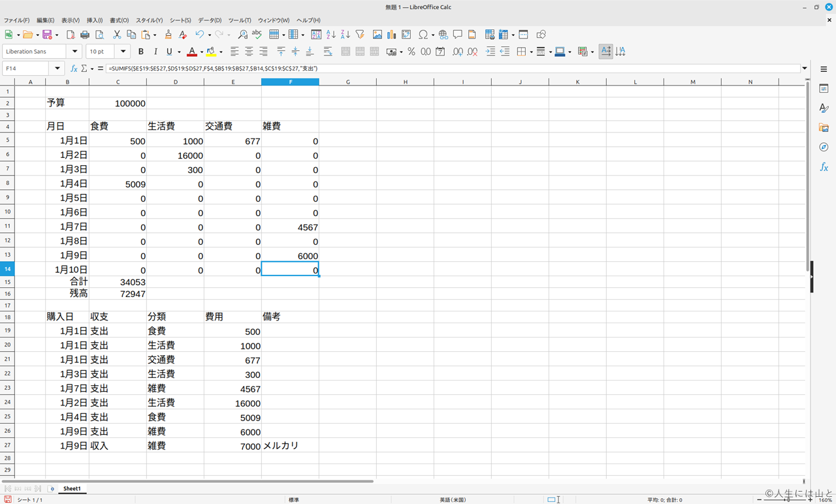Open the font color dropdown arrow
The width and height of the screenshot is (836, 504).
[201, 52]
